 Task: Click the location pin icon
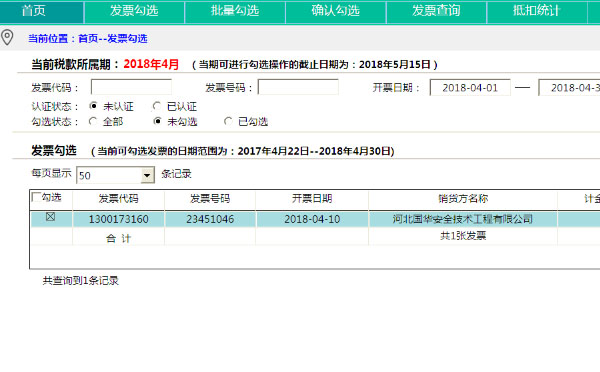(x=7, y=38)
